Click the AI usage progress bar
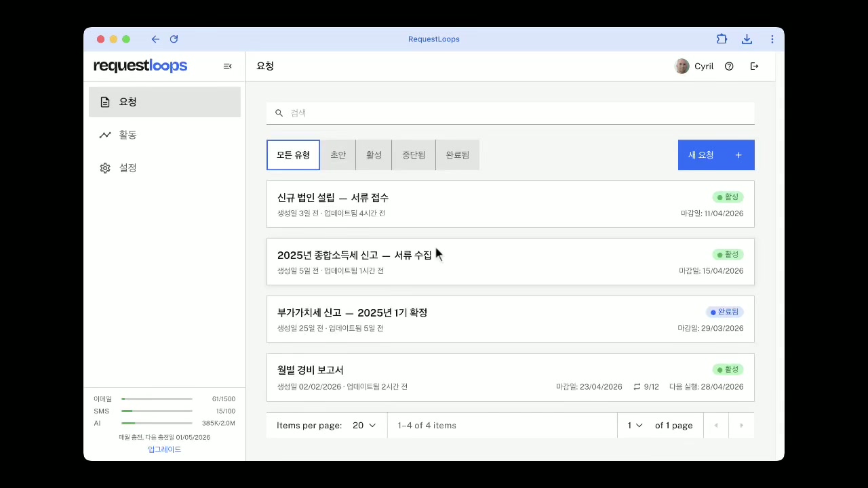Image resolution: width=868 pixels, height=488 pixels. [157, 423]
